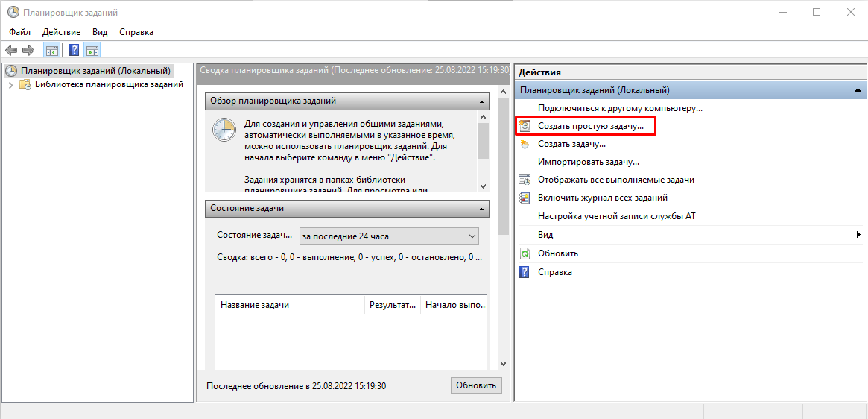Expand Библиотека планировщика заданий tree node
The width and height of the screenshot is (868, 419).
pos(10,85)
